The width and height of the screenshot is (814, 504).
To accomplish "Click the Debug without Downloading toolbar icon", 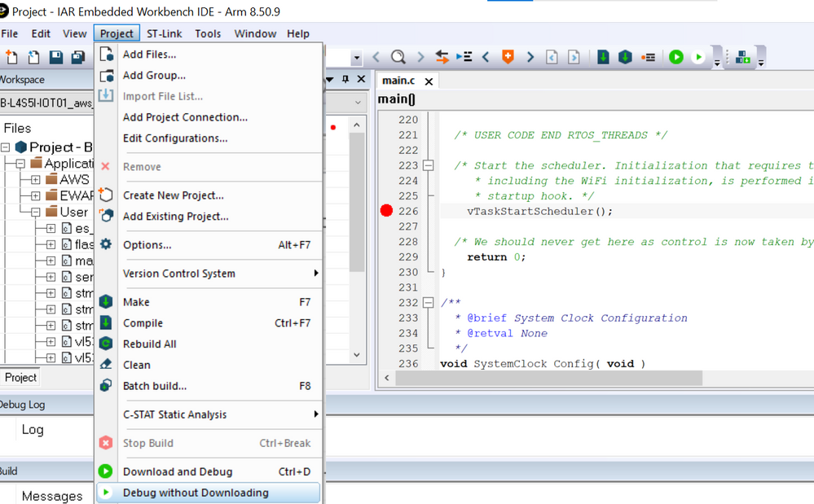I will (x=698, y=56).
